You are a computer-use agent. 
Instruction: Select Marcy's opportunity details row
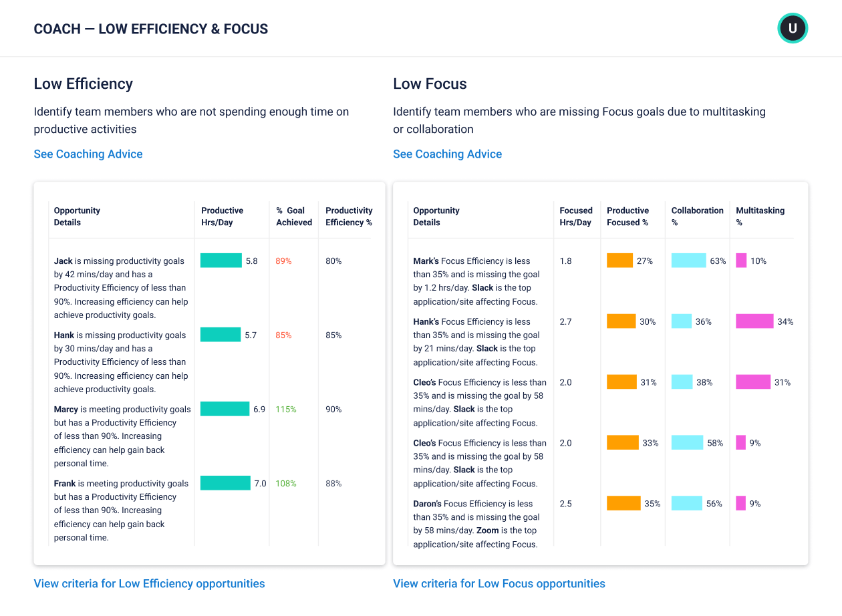122,436
